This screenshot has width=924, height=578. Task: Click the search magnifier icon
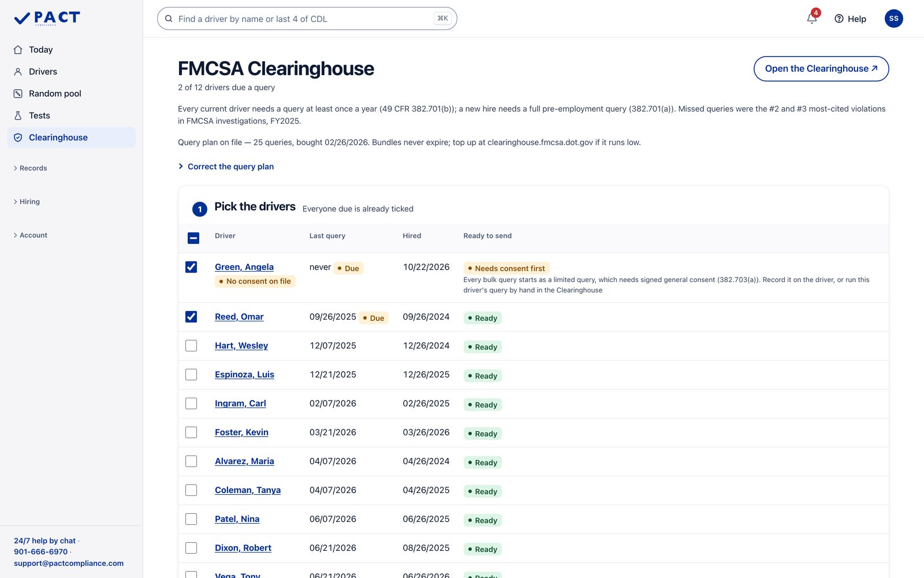(169, 18)
